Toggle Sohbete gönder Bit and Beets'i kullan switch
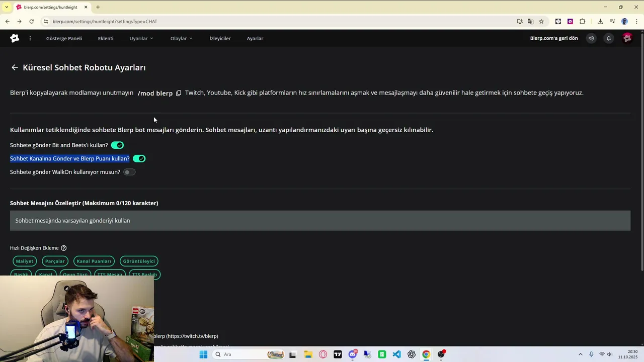This screenshot has width=644, height=362. coord(117,145)
